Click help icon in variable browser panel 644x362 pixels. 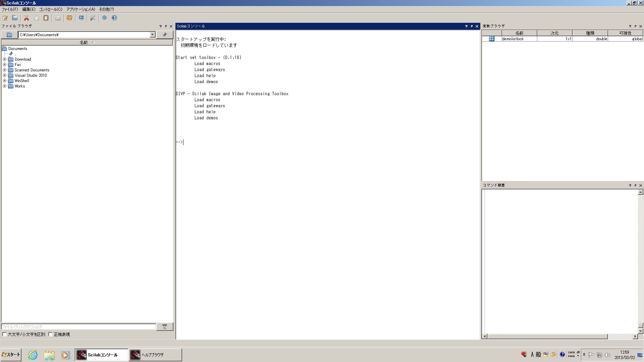click(630, 26)
